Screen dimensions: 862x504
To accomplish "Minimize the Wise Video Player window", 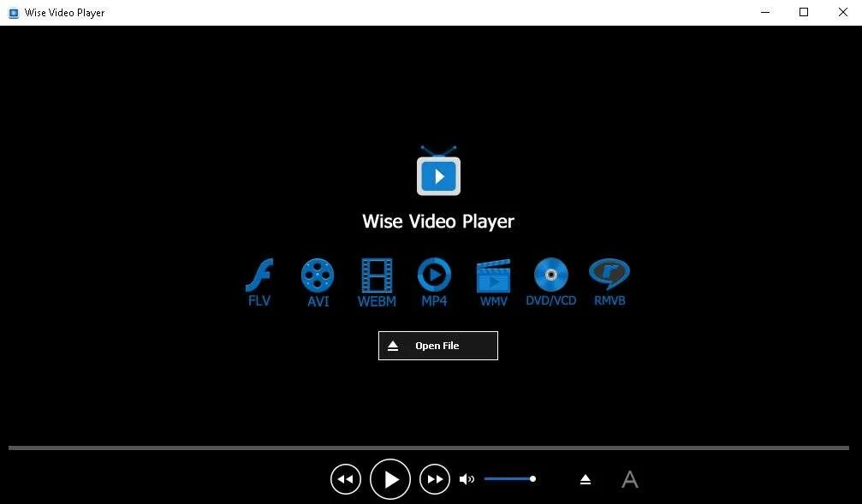I will [765, 12].
